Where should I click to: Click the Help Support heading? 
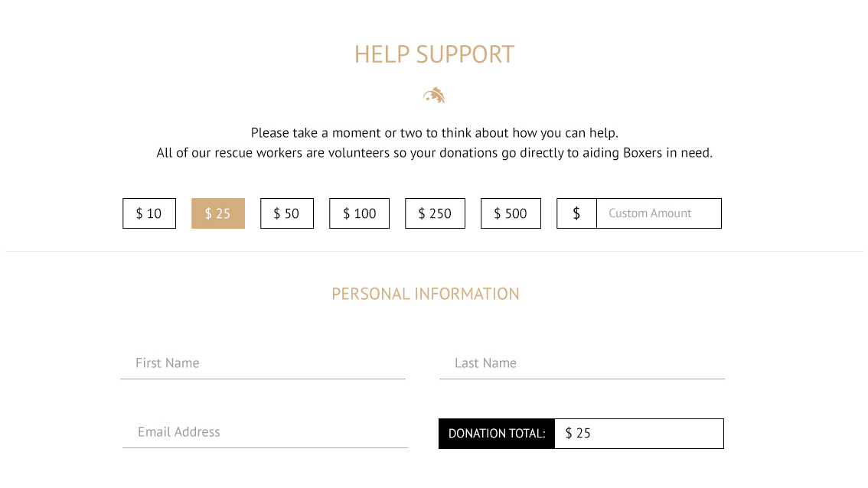click(434, 54)
